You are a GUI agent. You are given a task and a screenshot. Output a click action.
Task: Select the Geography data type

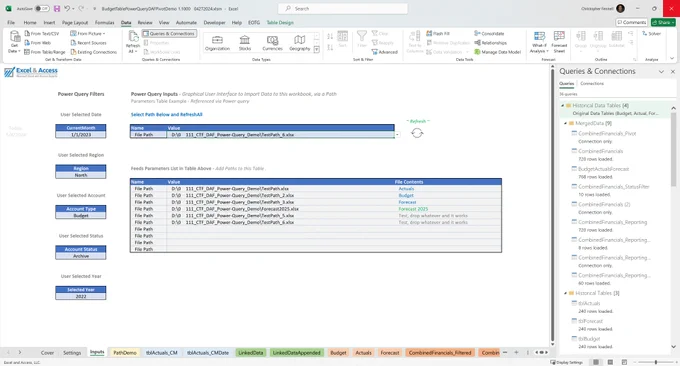point(300,43)
